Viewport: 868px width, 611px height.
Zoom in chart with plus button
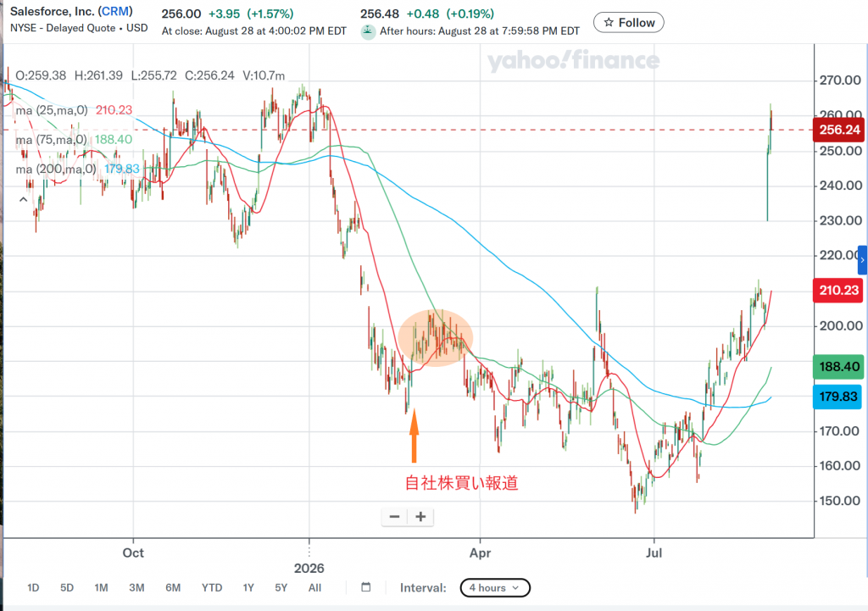pos(420,517)
